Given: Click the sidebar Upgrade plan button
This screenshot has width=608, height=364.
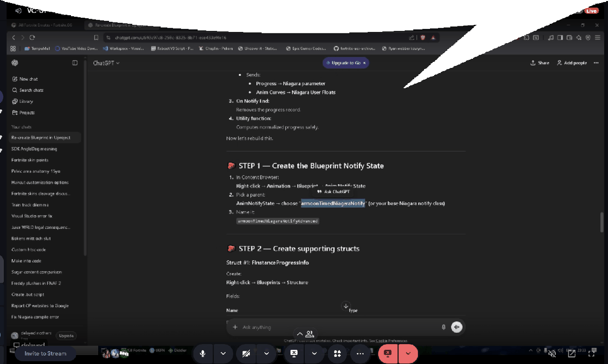Looking at the screenshot, I should pos(66,336).
